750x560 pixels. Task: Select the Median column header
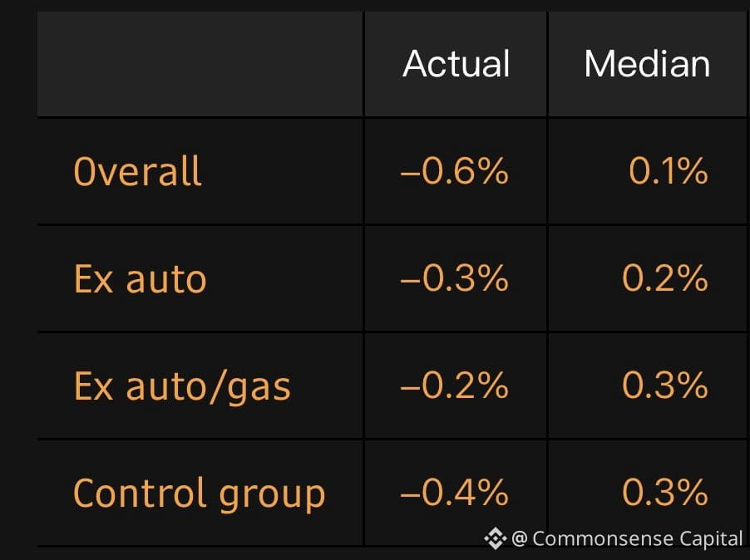click(x=647, y=63)
